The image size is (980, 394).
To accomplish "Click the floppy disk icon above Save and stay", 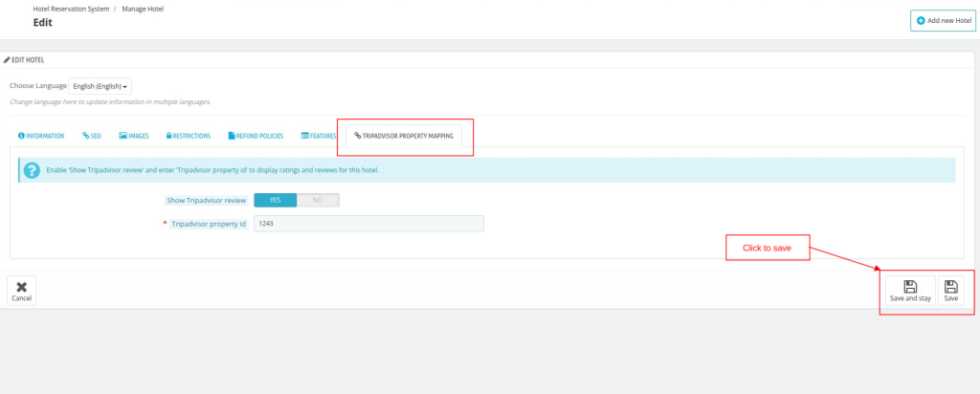I will click(x=911, y=287).
